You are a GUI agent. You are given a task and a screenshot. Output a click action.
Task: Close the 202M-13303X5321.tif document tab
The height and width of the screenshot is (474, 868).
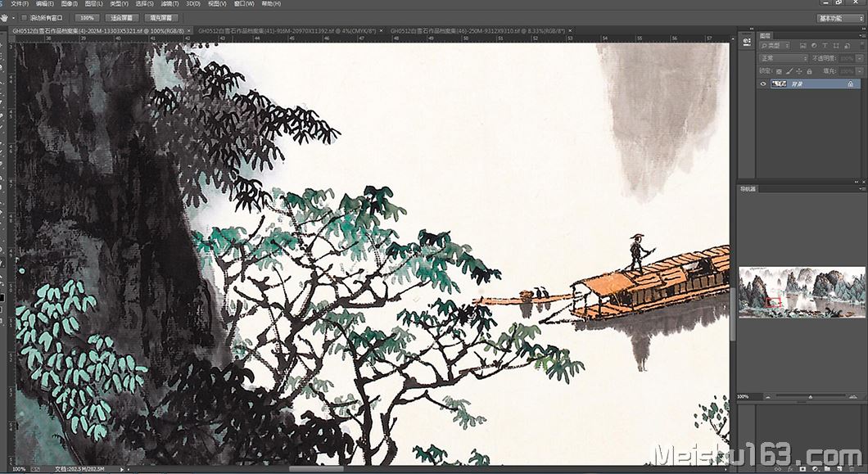click(189, 31)
